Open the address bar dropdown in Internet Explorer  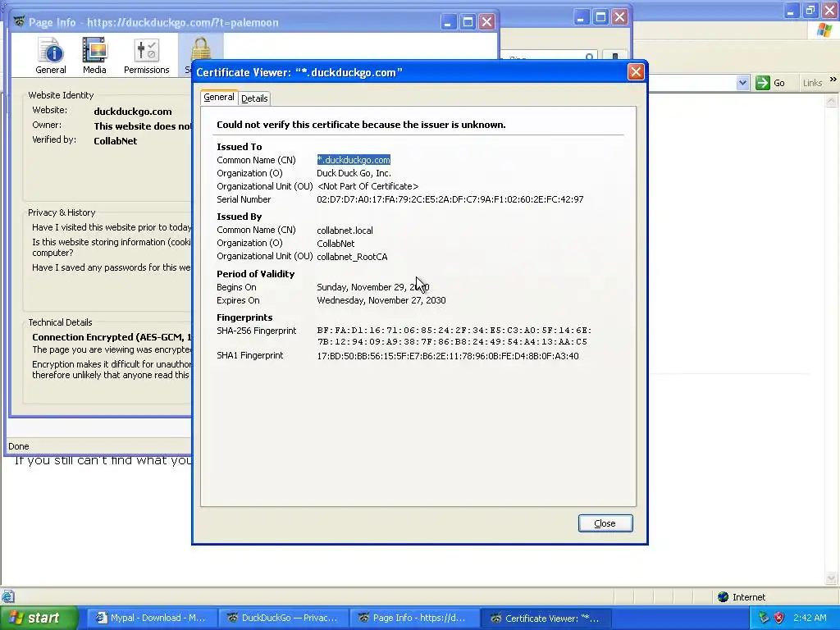click(x=742, y=83)
